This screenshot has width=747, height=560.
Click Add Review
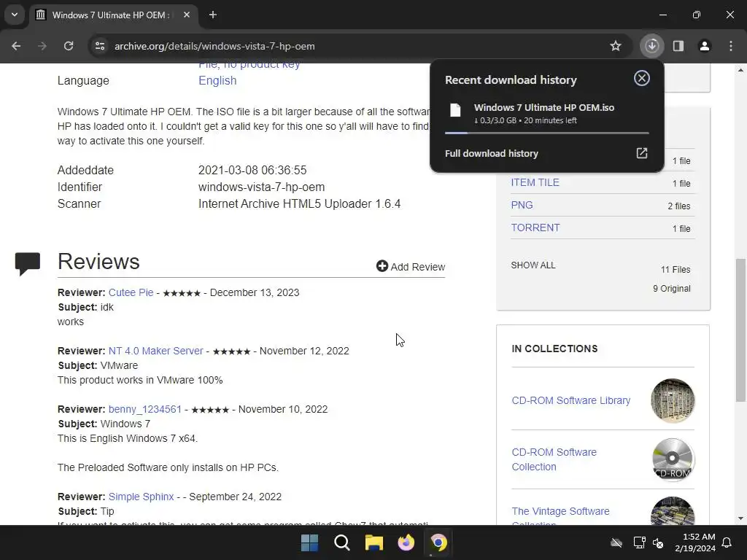pos(411,267)
